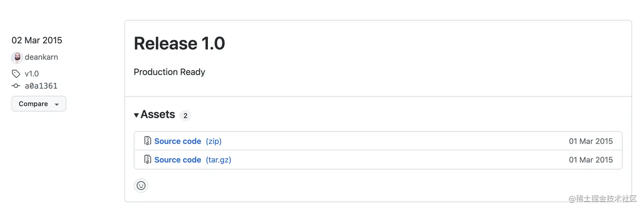This screenshot has width=644, height=210.
Task: Collapse the Assets section triangle
Action: (136, 115)
